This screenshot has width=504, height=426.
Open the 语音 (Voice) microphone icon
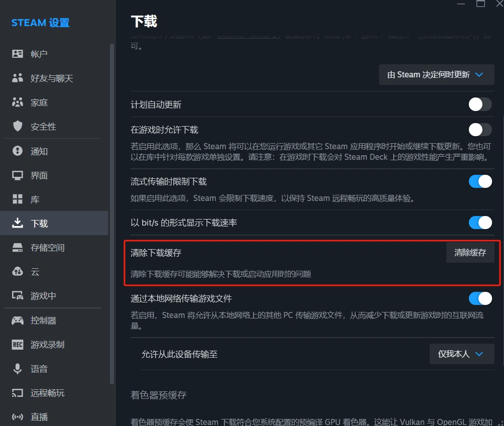[x=17, y=369]
